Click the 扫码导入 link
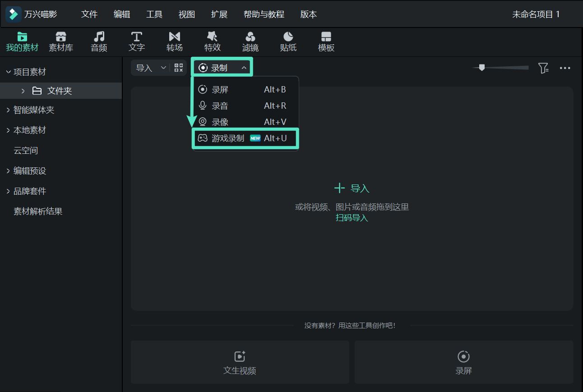Viewport: 583px width, 392px height. [x=352, y=218]
